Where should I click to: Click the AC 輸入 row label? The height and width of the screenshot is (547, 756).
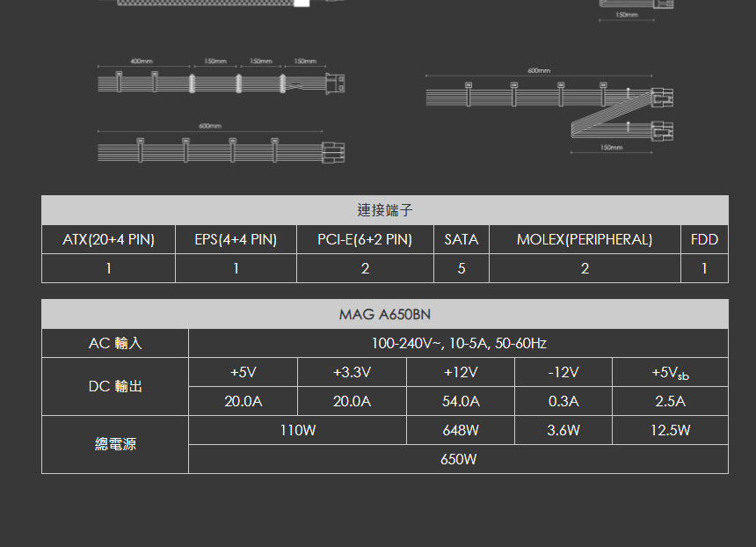click(115, 343)
